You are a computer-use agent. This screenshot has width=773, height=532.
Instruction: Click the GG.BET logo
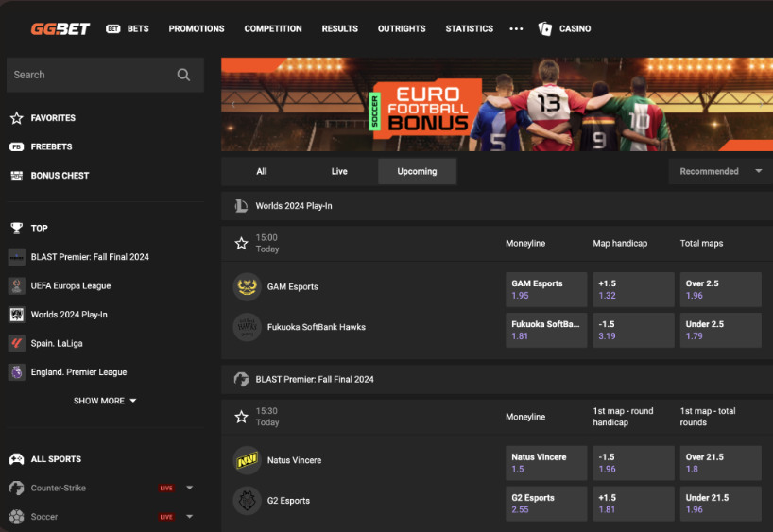[60, 29]
